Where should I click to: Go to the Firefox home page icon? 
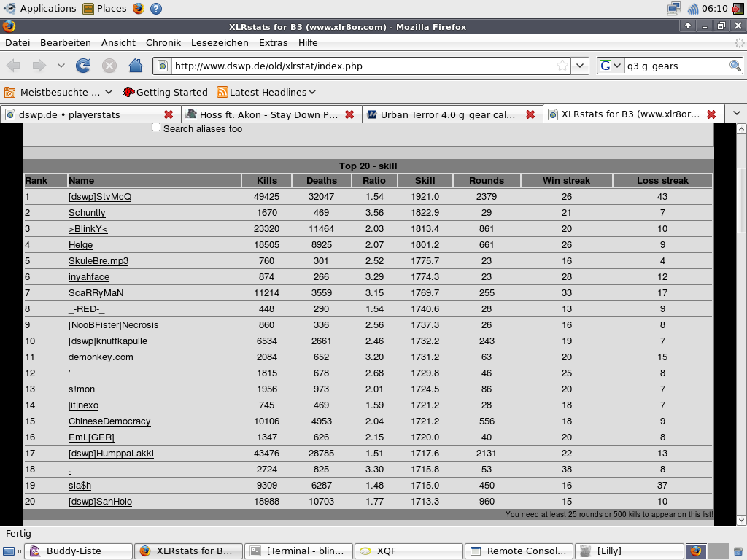135,65
